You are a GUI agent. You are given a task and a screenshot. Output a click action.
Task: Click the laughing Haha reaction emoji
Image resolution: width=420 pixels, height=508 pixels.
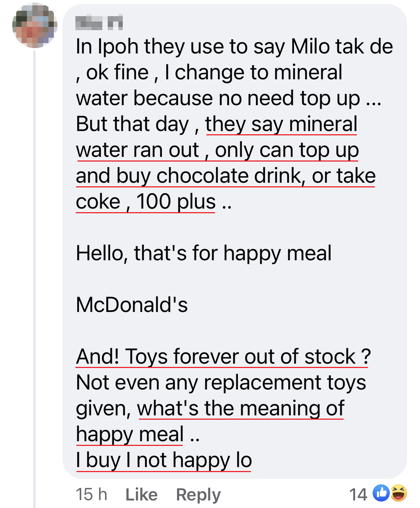[x=398, y=493]
